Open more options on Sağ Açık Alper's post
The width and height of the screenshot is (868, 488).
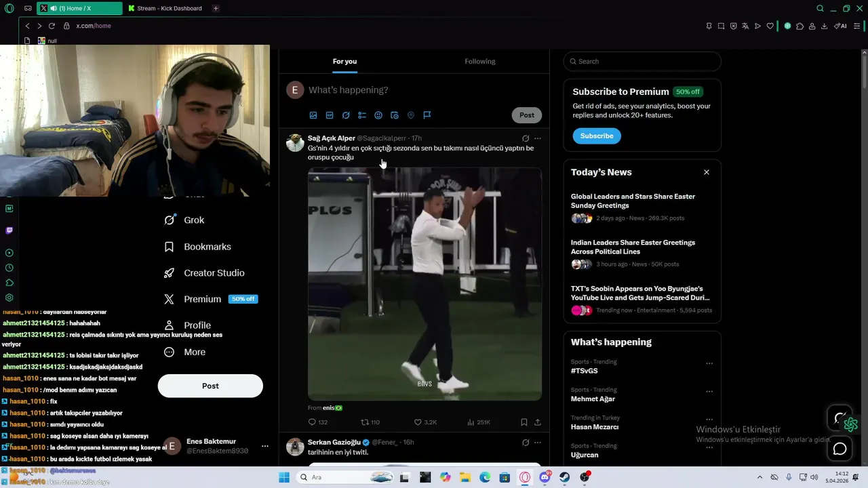pyautogui.click(x=538, y=138)
